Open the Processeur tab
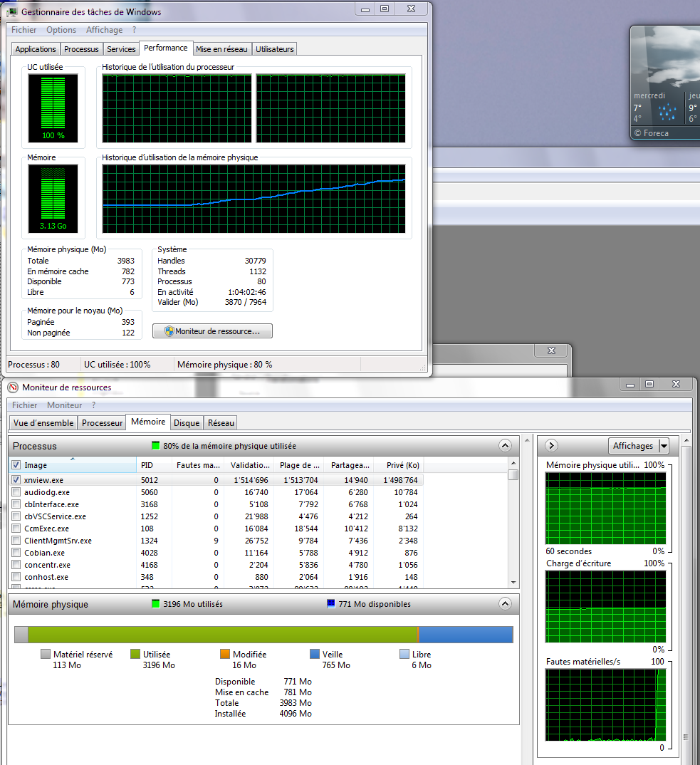The width and height of the screenshot is (700, 765). coord(102,423)
